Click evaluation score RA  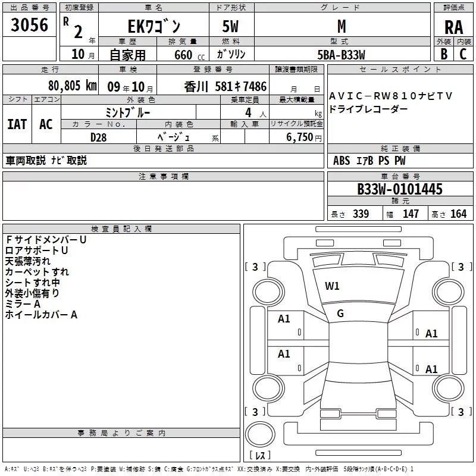[x=453, y=27]
